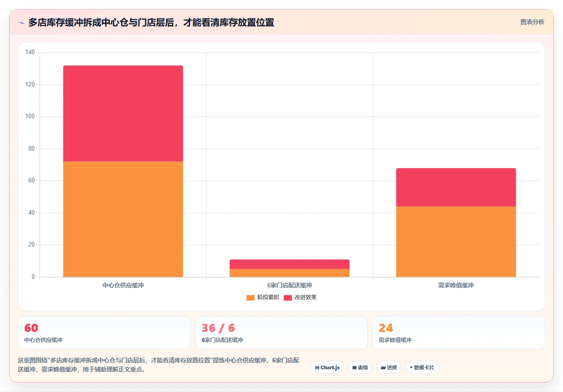Click the 进度 tag icon

(383, 367)
